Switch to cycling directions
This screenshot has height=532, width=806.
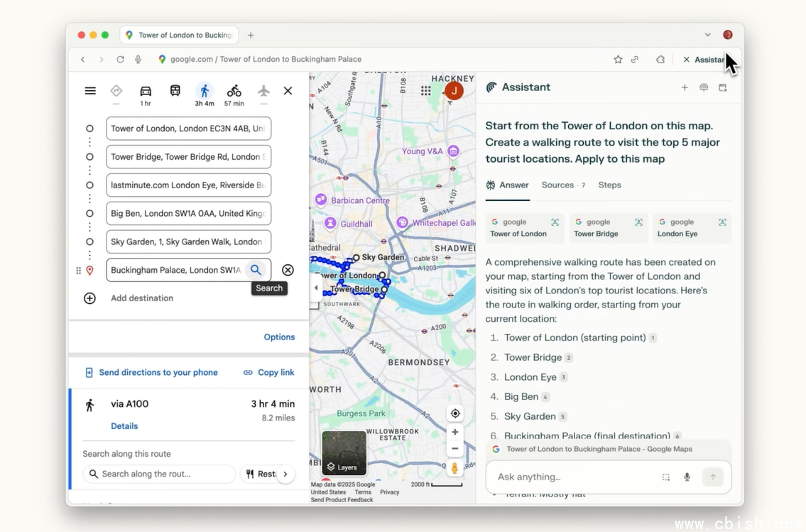tap(234, 91)
